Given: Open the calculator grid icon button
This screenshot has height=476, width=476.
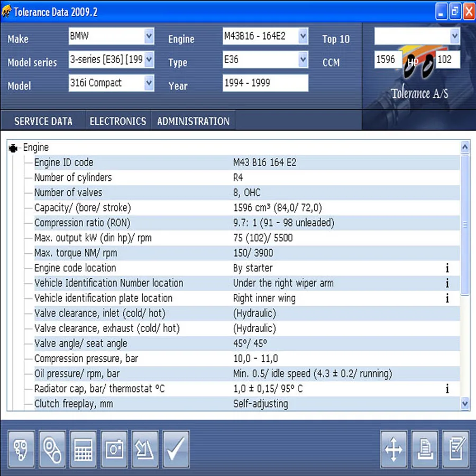Looking at the screenshot, I should coord(83,449).
